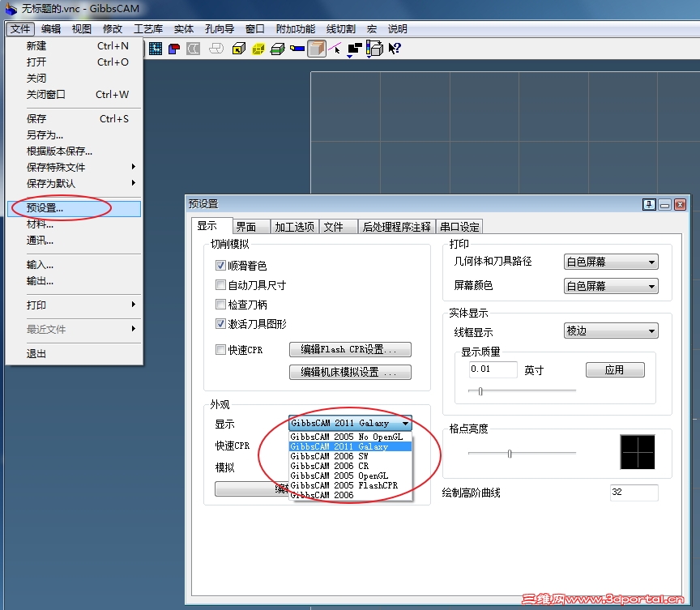Expand the 打印 submenu
The height and width of the screenshot is (610, 700).
(74, 305)
